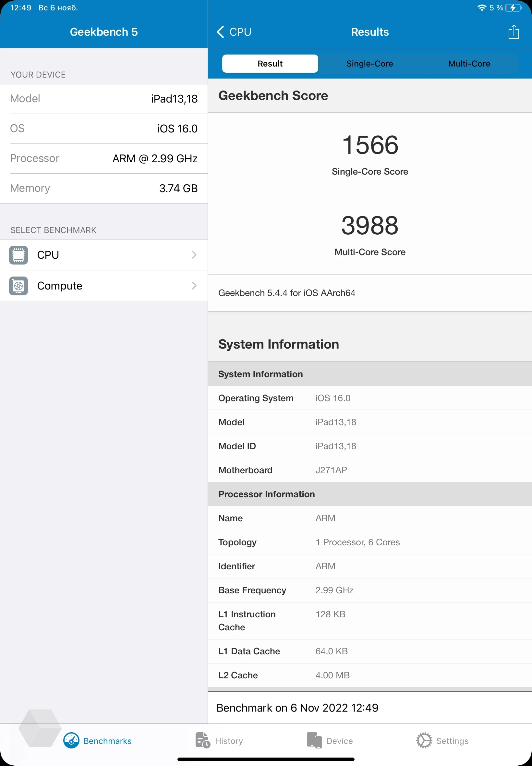Expand the CPU row chevron

pyautogui.click(x=194, y=255)
